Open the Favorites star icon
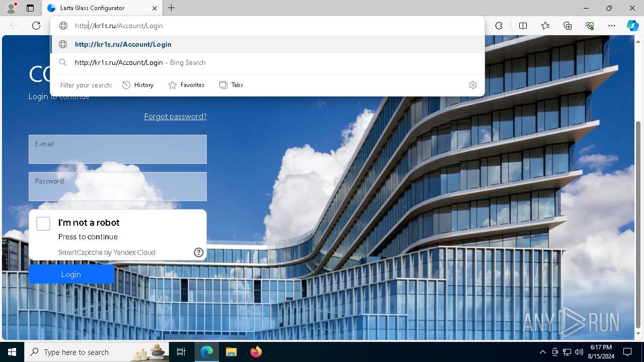Viewport: 644px width, 362px height. tap(545, 26)
